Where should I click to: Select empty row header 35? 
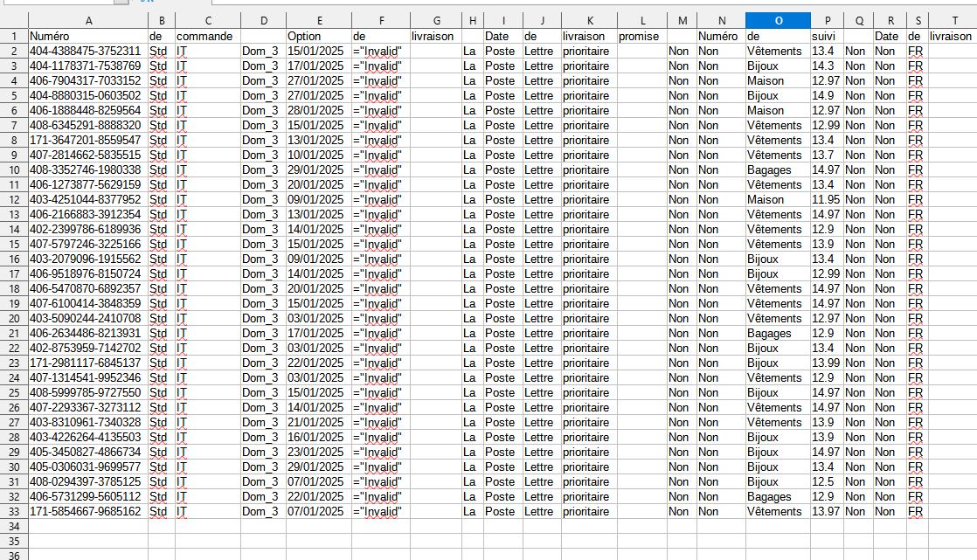pyautogui.click(x=14, y=542)
